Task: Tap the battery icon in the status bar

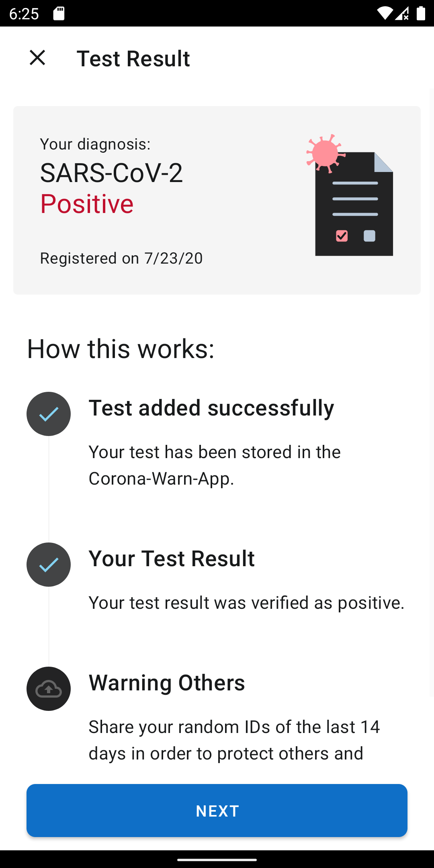Action: point(421,14)
